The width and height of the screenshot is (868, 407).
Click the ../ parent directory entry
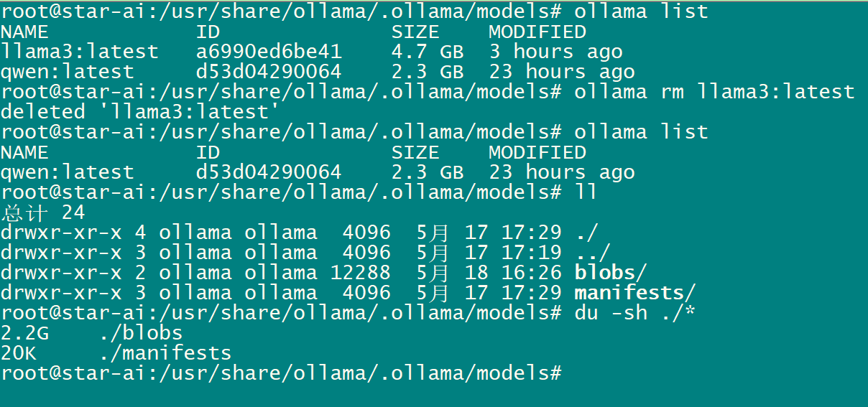592,253
